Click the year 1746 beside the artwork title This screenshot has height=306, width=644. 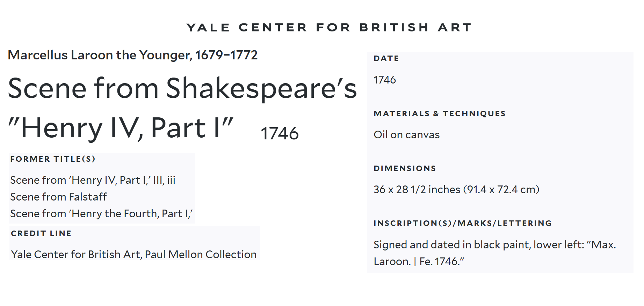pos(280,133)
